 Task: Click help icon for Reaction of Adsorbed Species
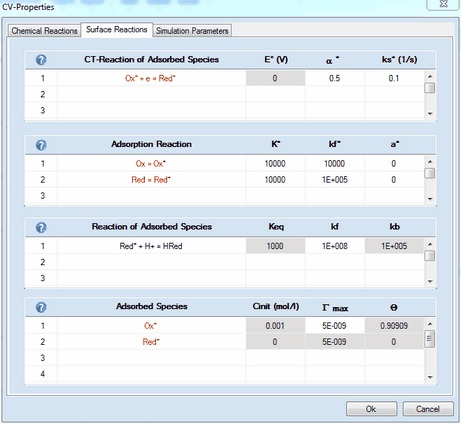tap(41, 228)
